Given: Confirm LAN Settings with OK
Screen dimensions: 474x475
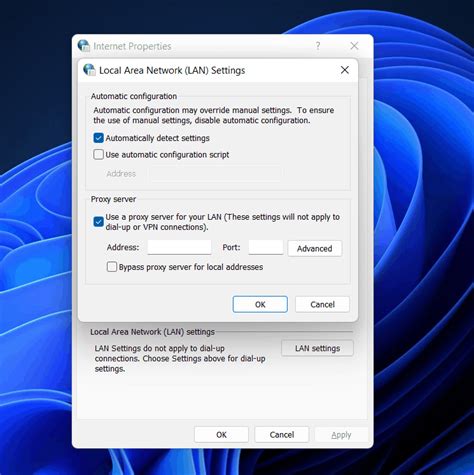Looking at the screenshot, I should point(260,304).
